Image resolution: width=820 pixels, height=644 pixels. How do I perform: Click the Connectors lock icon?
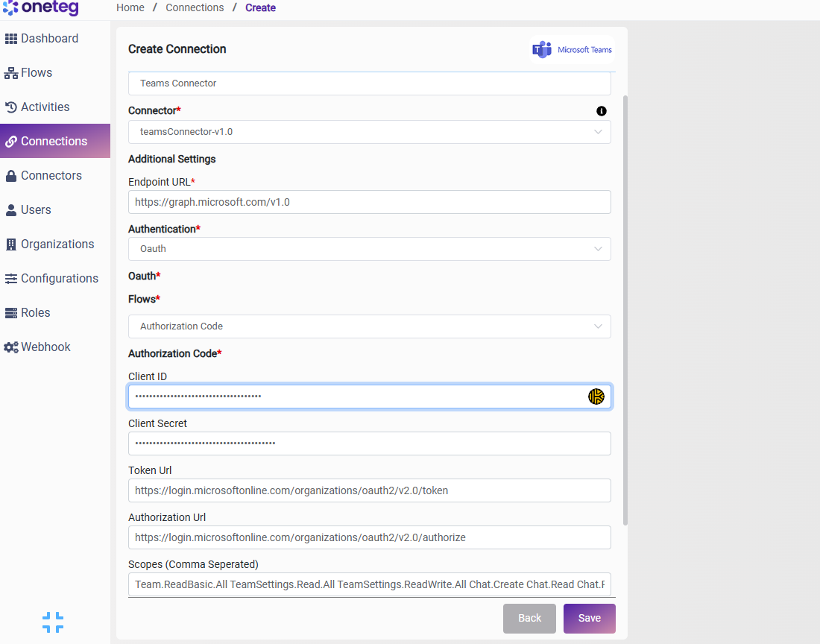click(x=11, y=176)
